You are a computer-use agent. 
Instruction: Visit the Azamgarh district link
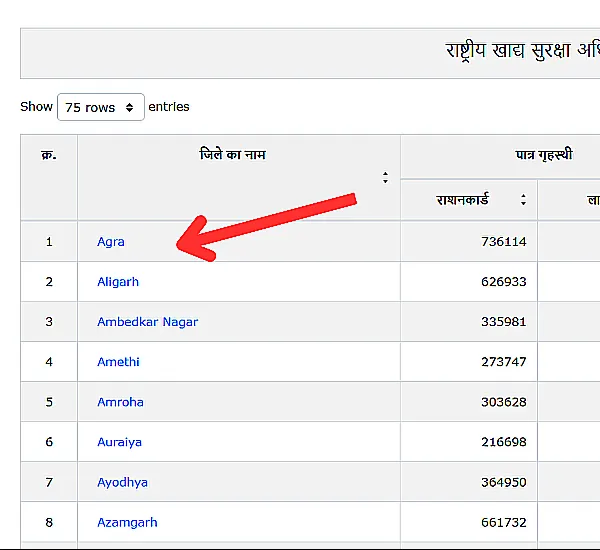click(127, 522)
